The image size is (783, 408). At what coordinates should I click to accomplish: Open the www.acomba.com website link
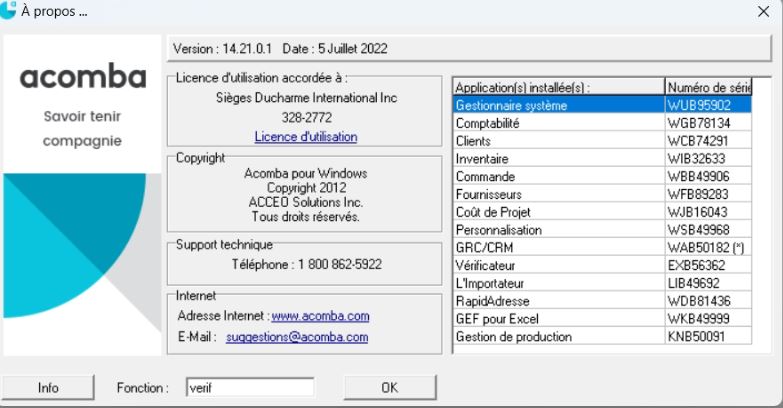pos(321,316)
